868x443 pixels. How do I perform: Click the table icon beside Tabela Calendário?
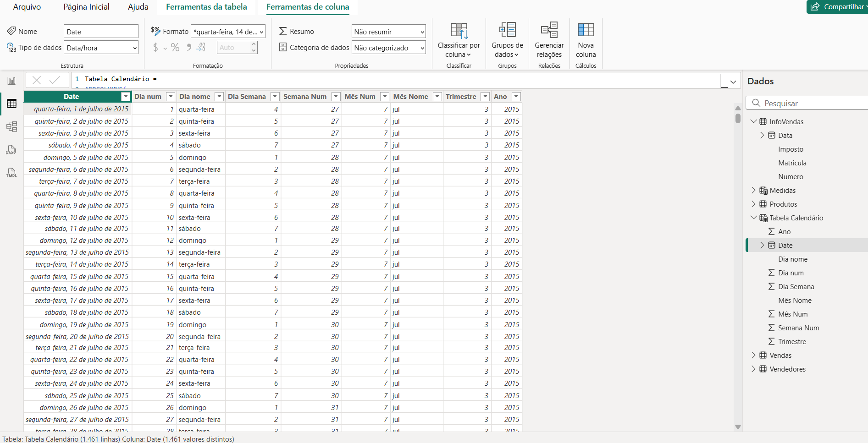click(x=763, y=218)
